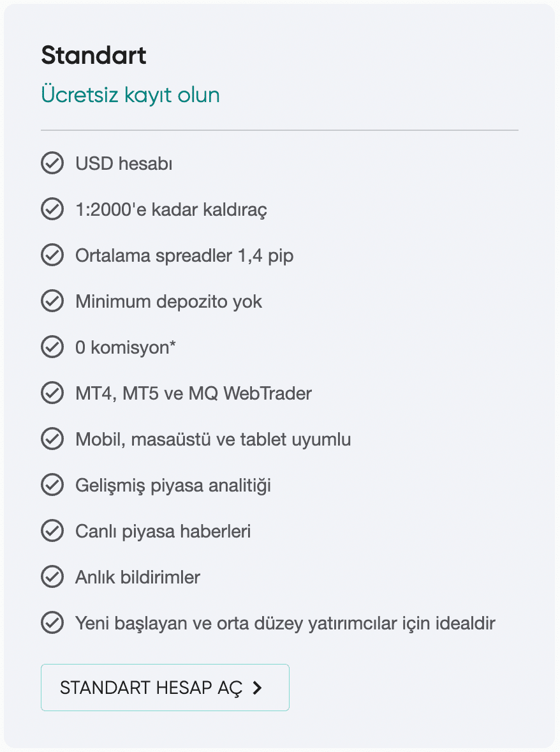
Task: Select the MT4, MT5 ve MQ WebTrader text
Action: 193,394
